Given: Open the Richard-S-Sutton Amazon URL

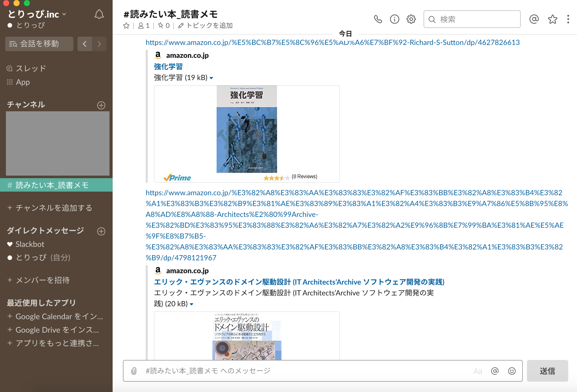Looking at the screenshot, I should [333, 42].
